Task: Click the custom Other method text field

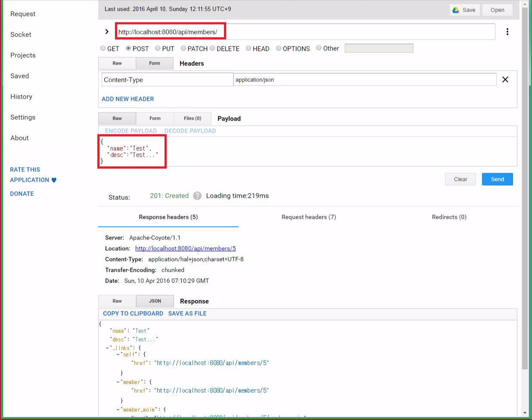Action: click(379, 48)
